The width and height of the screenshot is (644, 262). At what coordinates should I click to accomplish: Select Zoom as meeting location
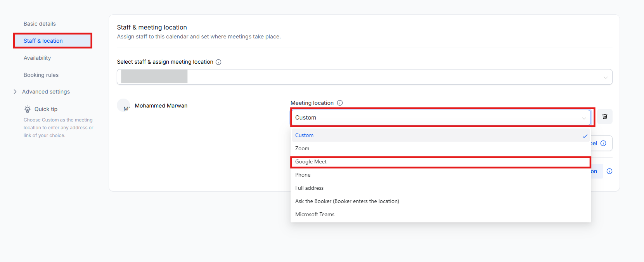pos(302,149)
